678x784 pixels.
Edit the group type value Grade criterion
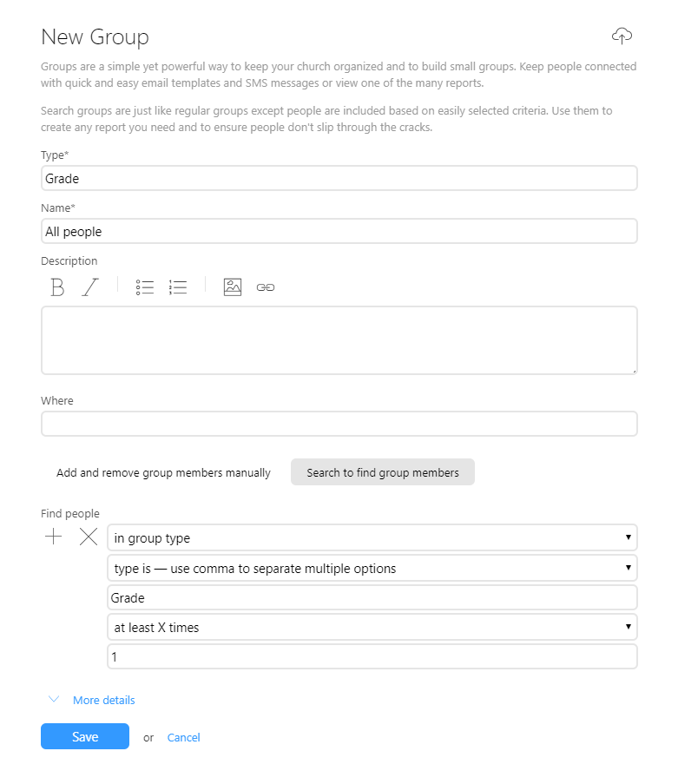372,598
